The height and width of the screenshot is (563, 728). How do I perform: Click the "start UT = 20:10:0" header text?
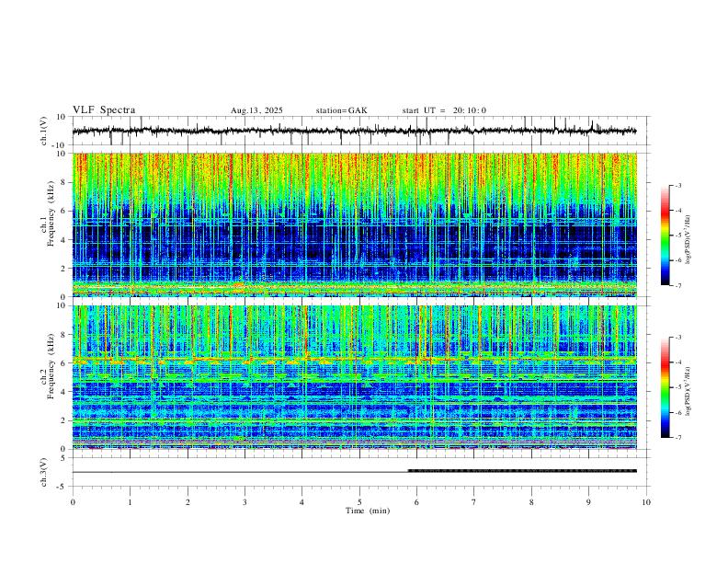[444, 110]
